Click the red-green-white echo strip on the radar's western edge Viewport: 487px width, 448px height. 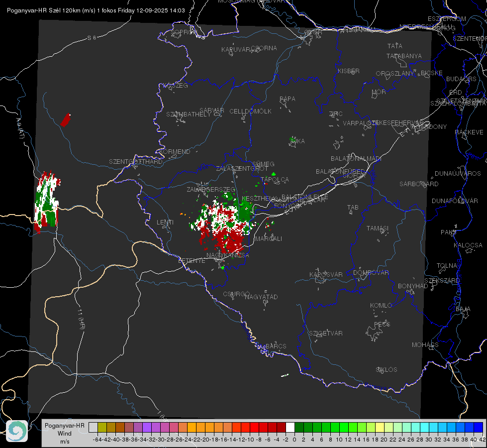point(47,201)
